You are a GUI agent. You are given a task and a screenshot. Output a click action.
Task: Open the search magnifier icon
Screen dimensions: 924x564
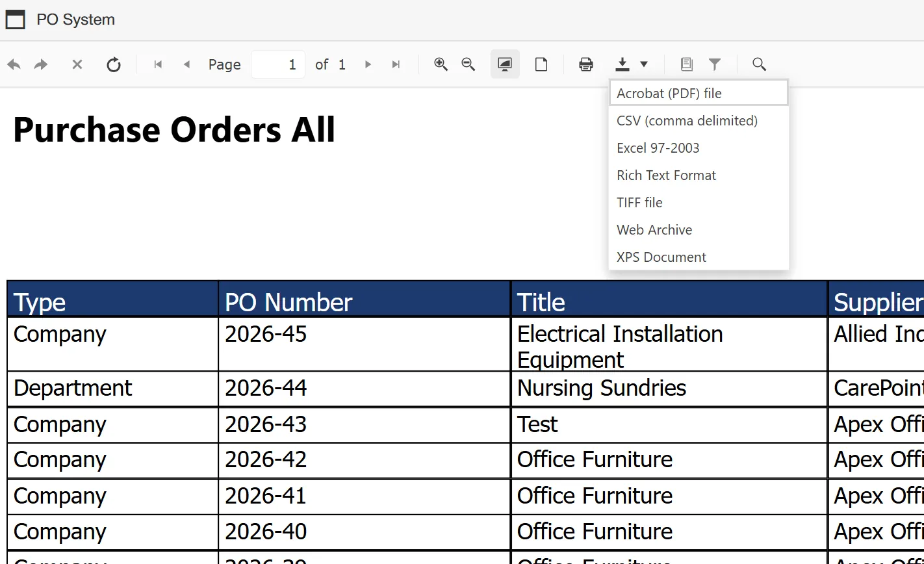pyautogui.click(x=759, y=64)
